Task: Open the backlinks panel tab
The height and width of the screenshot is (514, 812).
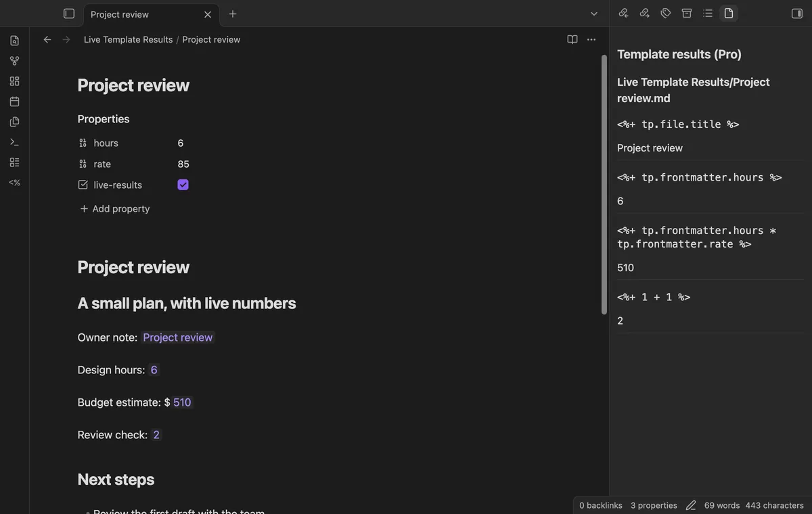Action: tap(624, 14)
